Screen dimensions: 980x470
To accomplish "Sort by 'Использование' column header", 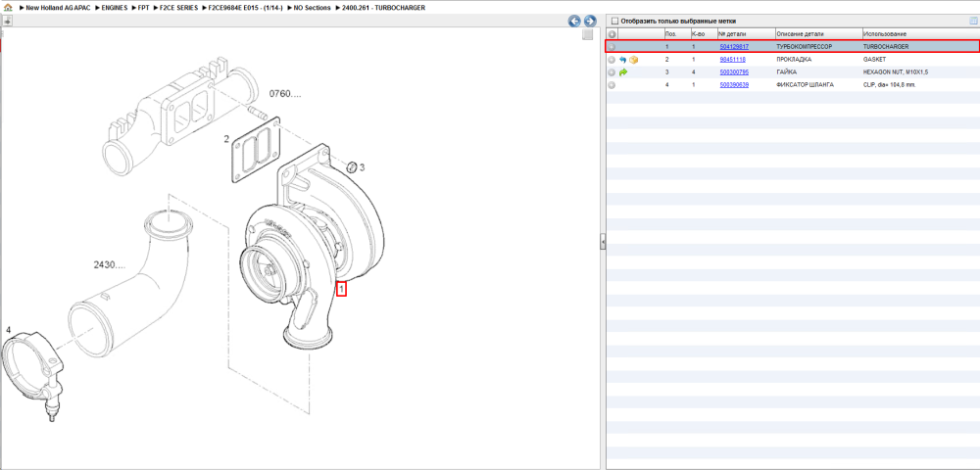I will point(920,33).
